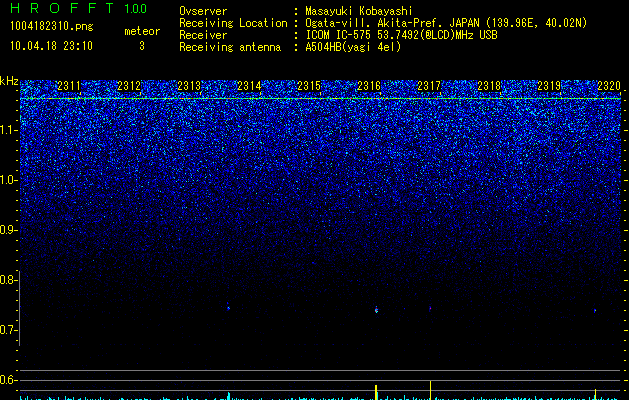Click the 0.6 kHz frequency label
Screen dimensions: 629x400
tap(9, 380)
